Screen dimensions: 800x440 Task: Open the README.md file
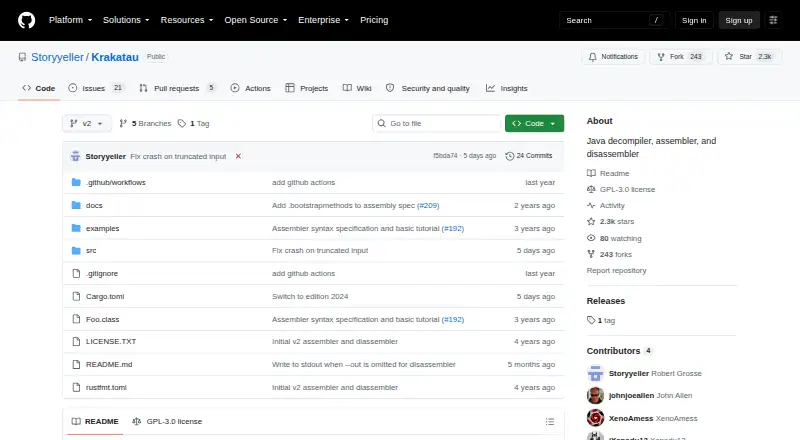109,364
